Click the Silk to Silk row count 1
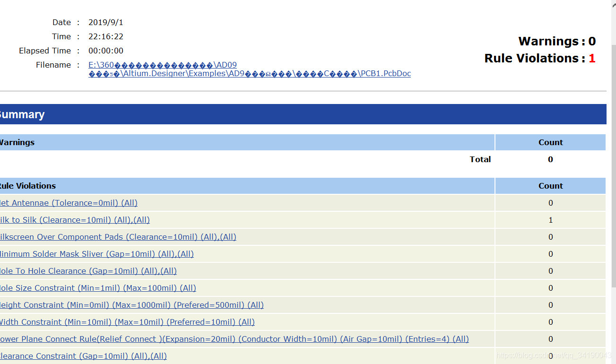The image size is (616, 364). point(550,220)
